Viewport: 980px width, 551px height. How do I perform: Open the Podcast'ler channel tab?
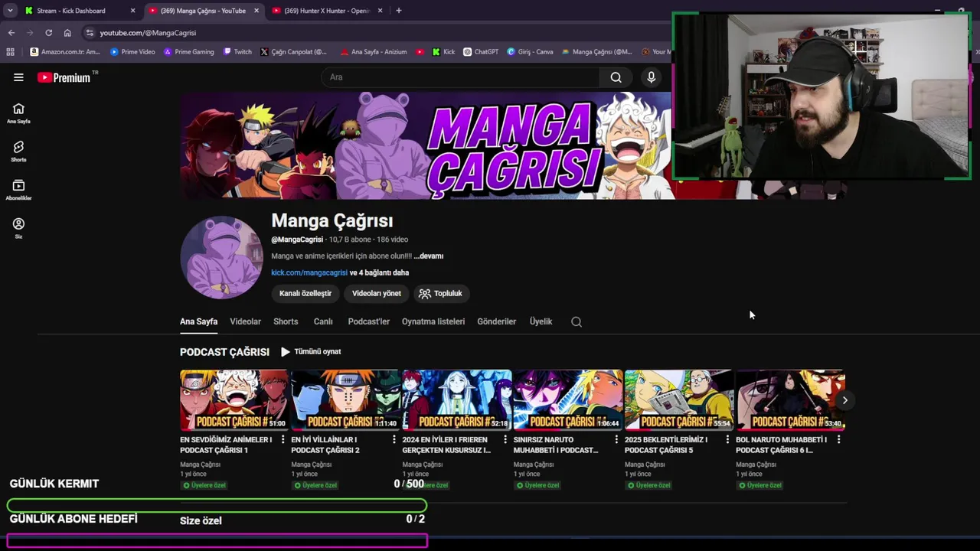369,322
